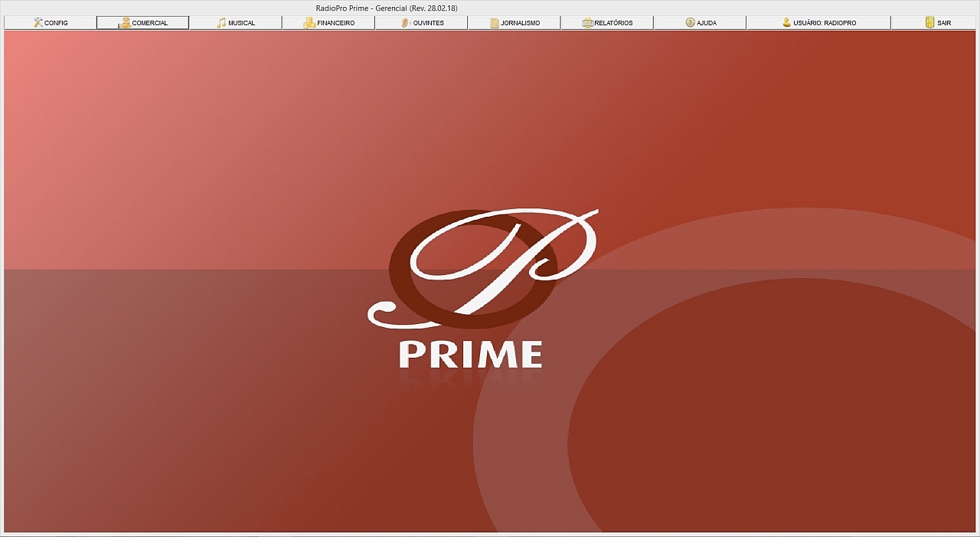Open the MUSICAL menu
980x537 pixels.
(236, 23)
